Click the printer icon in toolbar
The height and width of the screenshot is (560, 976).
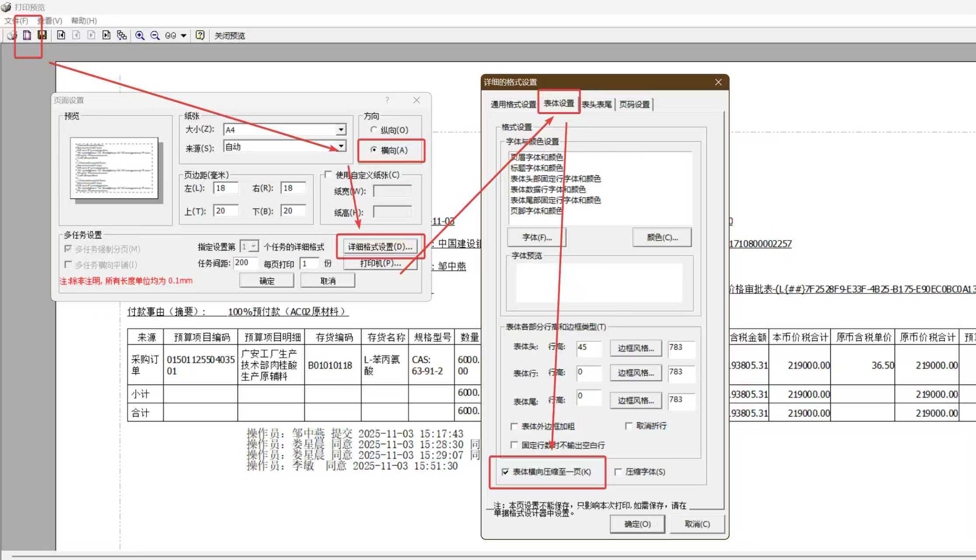click(x=12, y=35)
